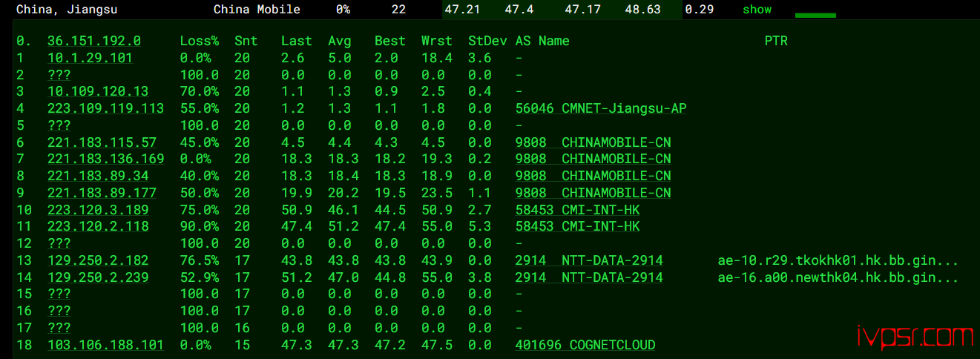The image size is (980, 359).
Task: Open hop 3 address 10.109.120.13
Action: pos(98,91)
